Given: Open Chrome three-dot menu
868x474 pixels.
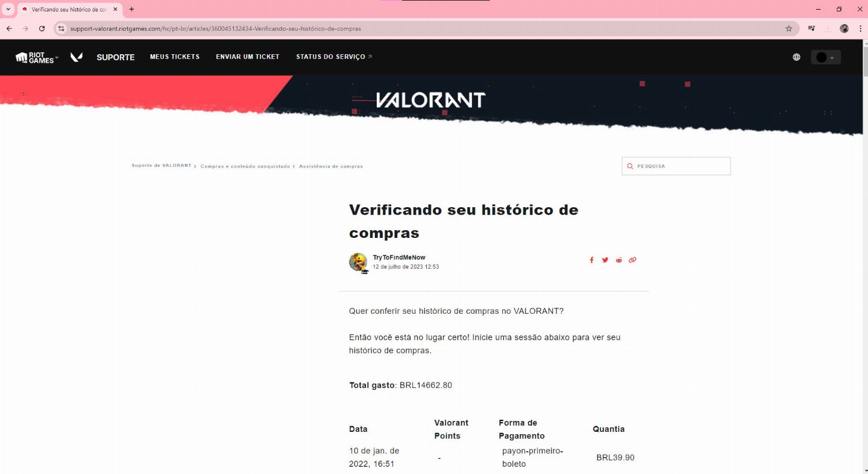Looking at the screenshot, I should (x=860, y=28).
